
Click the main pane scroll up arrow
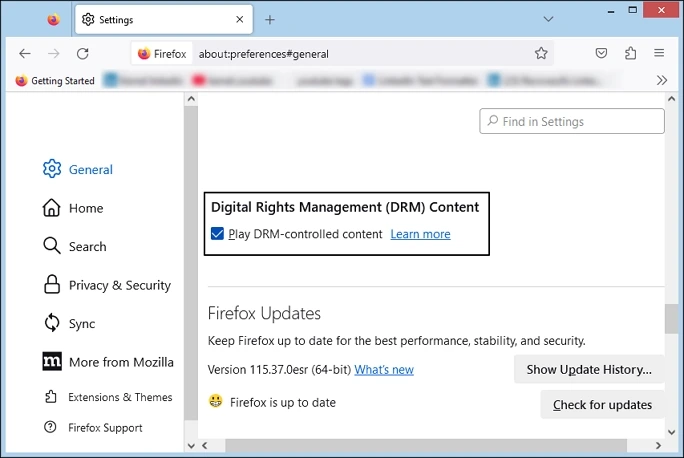(x=671, y=99)
